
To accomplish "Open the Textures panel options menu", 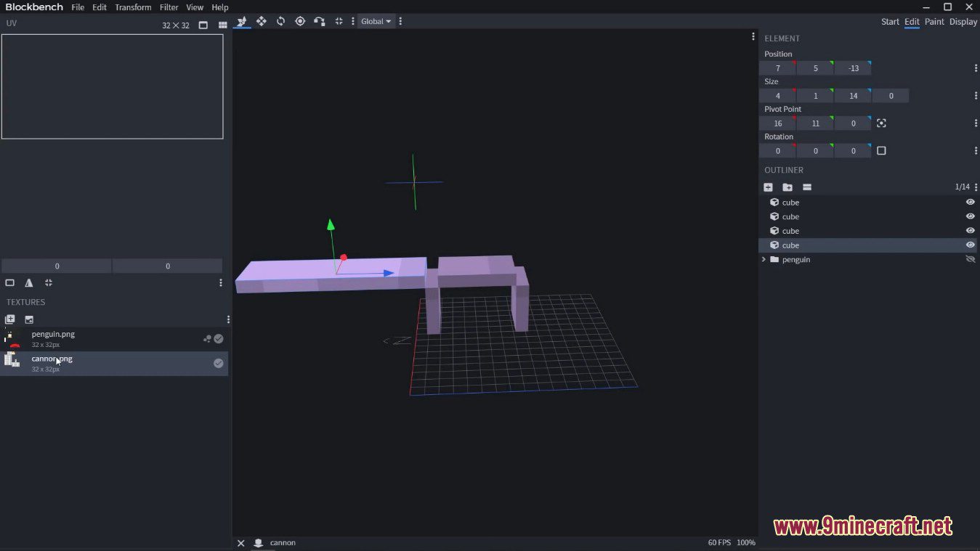I will [228, 319].
